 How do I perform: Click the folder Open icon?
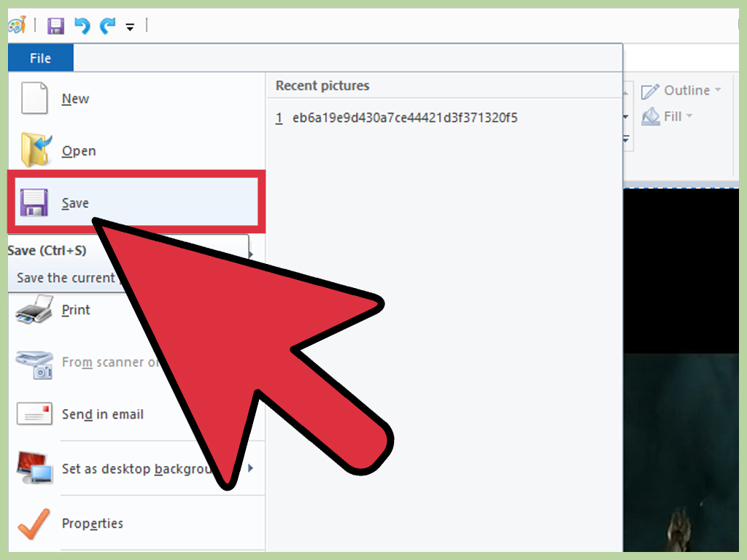tap(36, 150)
